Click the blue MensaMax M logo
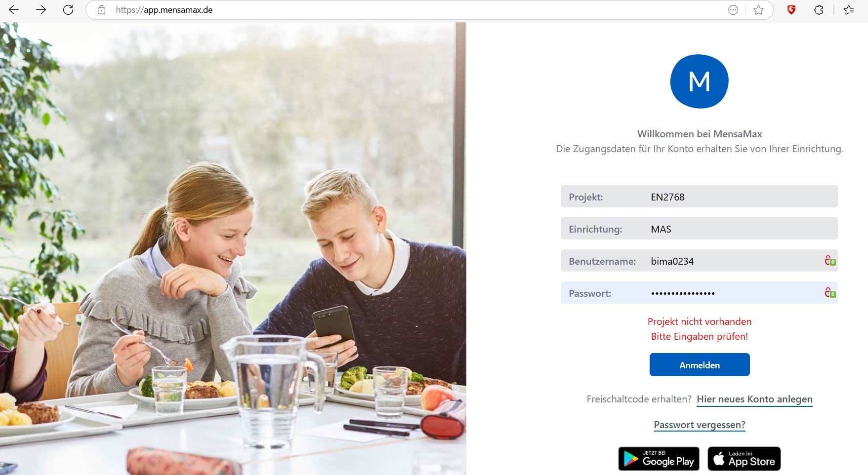Screen dimensions: 868x475 click(x=699, y=81)
